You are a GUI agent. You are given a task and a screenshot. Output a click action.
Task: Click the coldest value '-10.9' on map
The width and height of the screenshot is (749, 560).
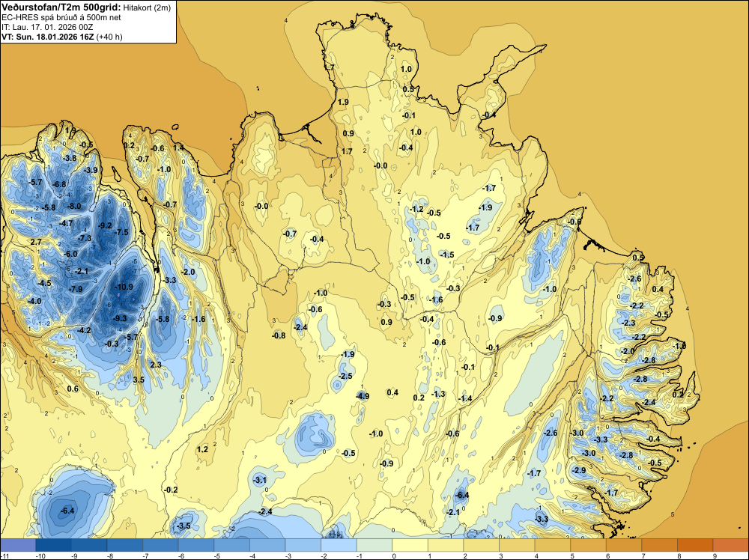point(124,287)
